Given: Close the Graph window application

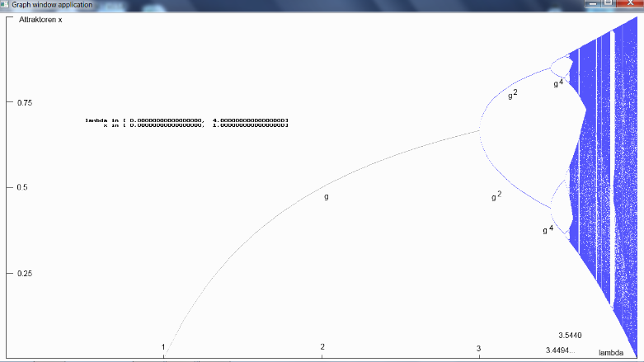Looking at the screenshot, I should (x=630, y=3).
